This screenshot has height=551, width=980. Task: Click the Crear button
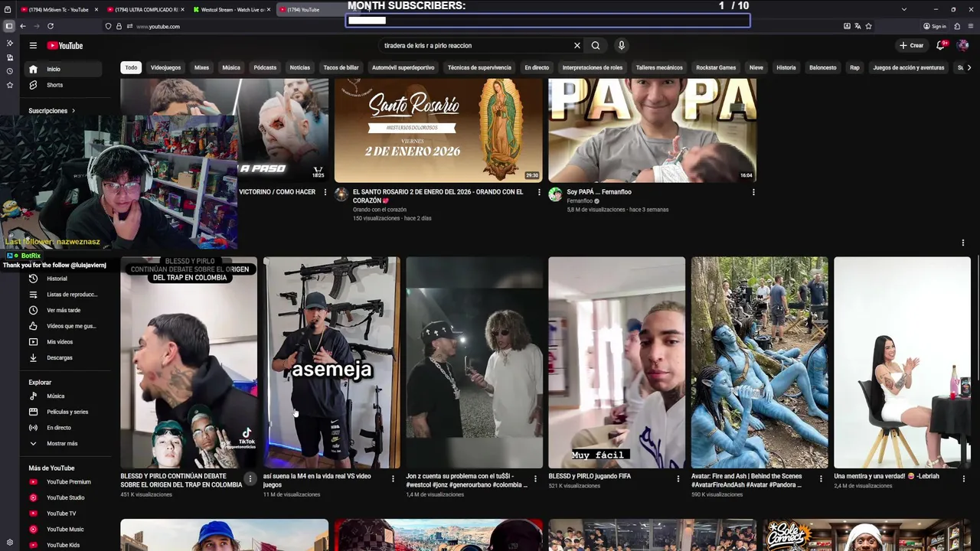911,45
